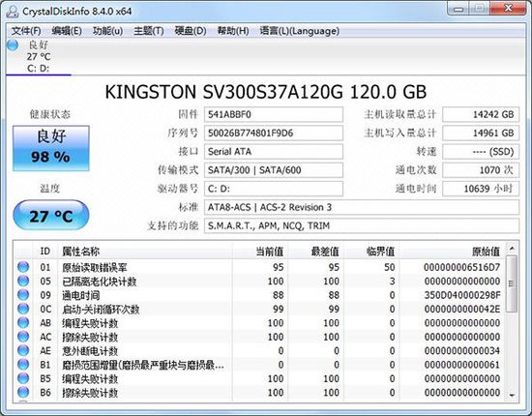Open the 功能(u) menu
Viewport: 532px width, 416px height.
107,31
